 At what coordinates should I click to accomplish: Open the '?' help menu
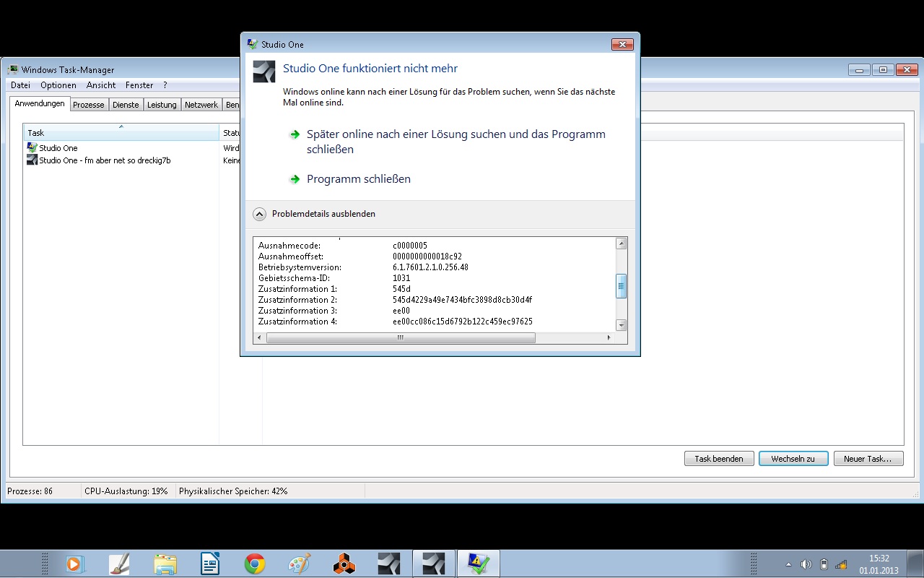pos(165,85)
